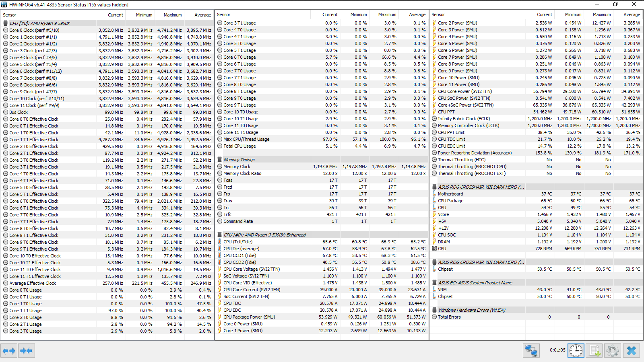Click the lightning icon next to CPU Core Voltage (SVI2 TFN)
The height and width of the screenshot is (362, 644).
click(220, 269)
